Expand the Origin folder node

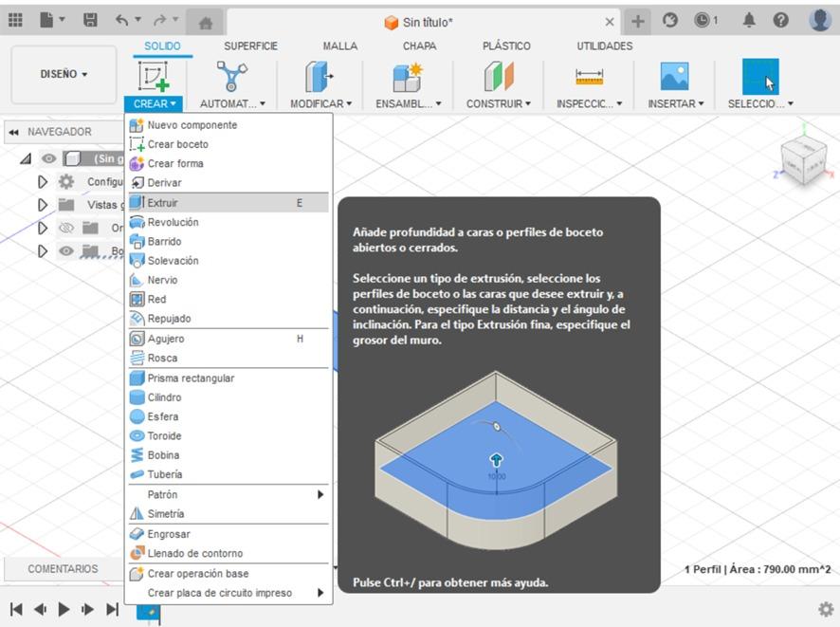point(43,228)
